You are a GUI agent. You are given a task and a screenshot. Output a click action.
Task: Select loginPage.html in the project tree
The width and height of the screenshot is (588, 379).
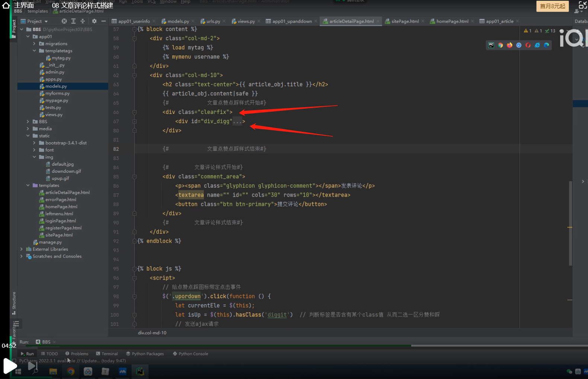pos(57,221)
